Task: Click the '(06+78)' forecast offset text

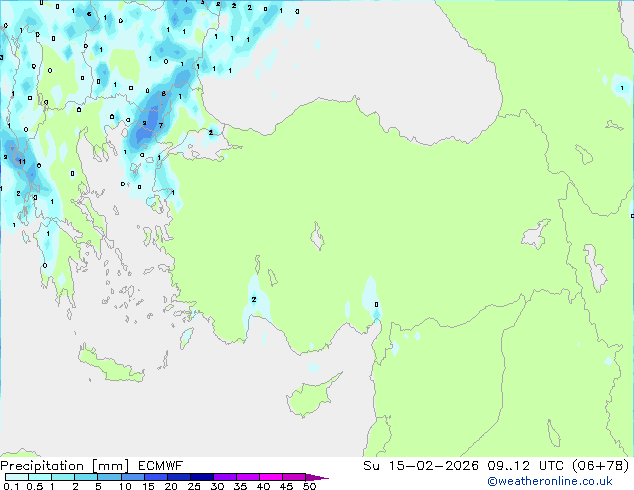Action: [x=601, y=466]
